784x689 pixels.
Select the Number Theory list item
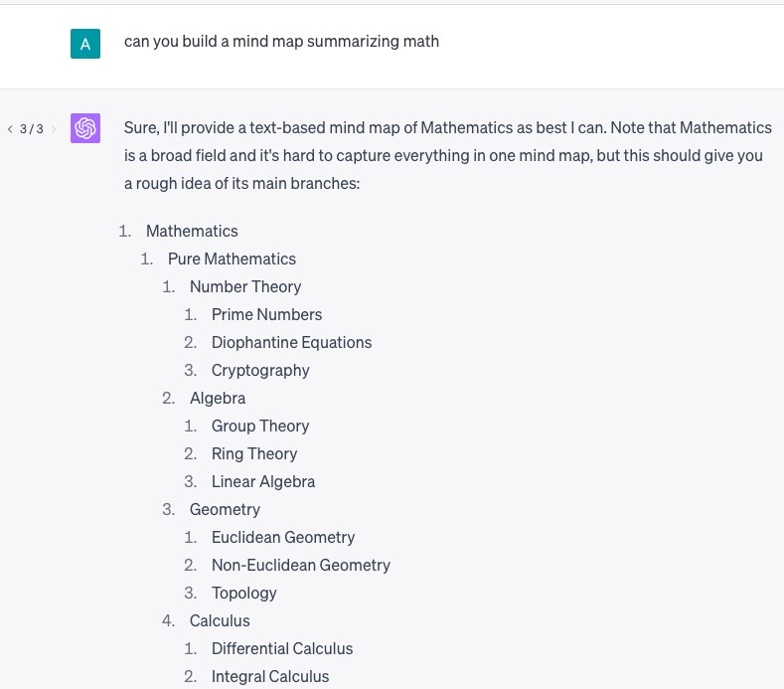click(245, 286)
